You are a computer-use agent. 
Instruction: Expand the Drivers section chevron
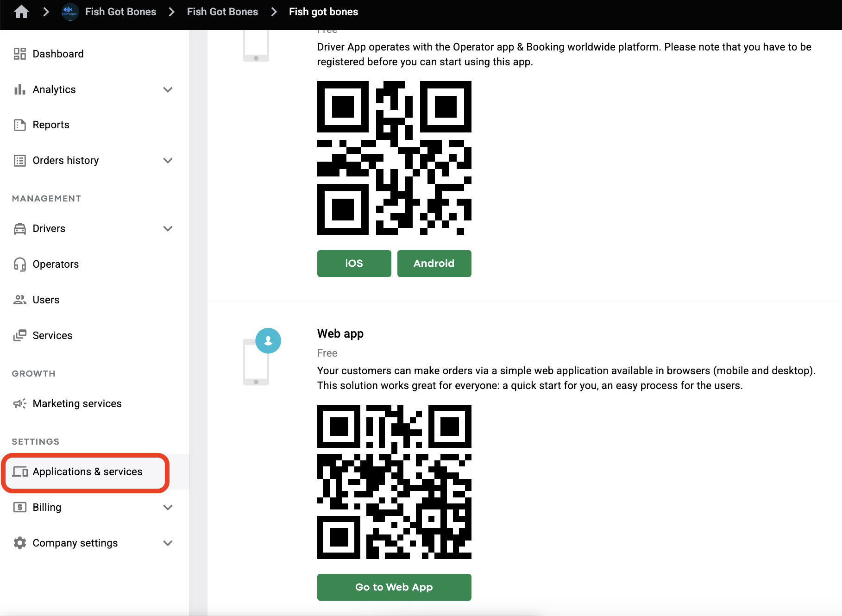click(168, 228)
